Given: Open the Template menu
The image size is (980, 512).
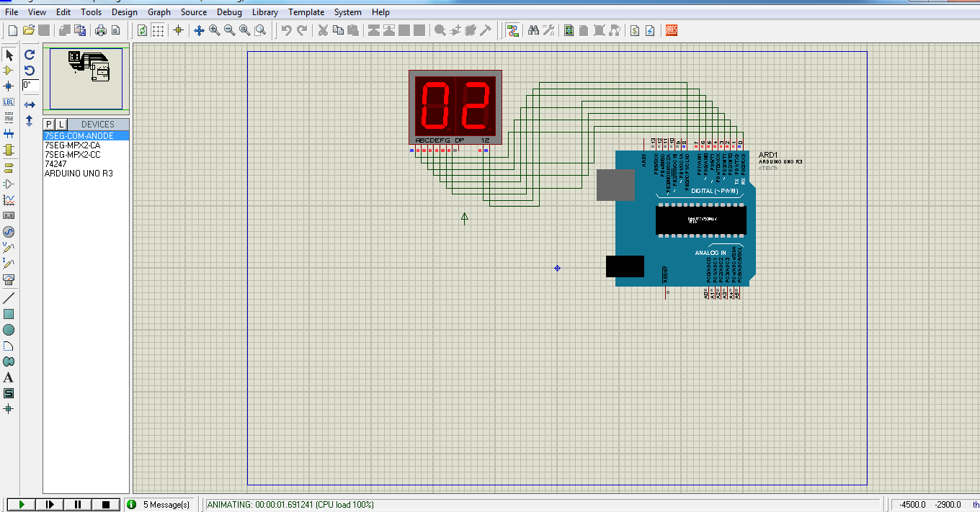Looking at the screenshot, I should [x=306, y=12].
